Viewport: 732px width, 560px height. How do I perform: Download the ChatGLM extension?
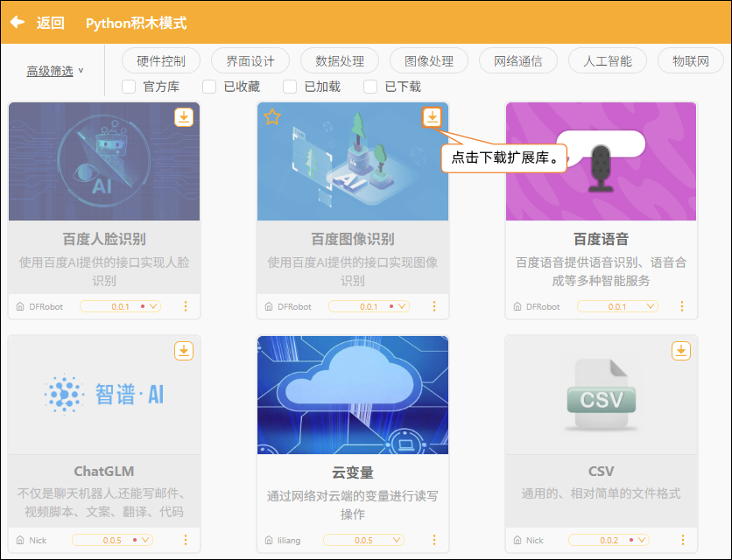coord(184,351)
